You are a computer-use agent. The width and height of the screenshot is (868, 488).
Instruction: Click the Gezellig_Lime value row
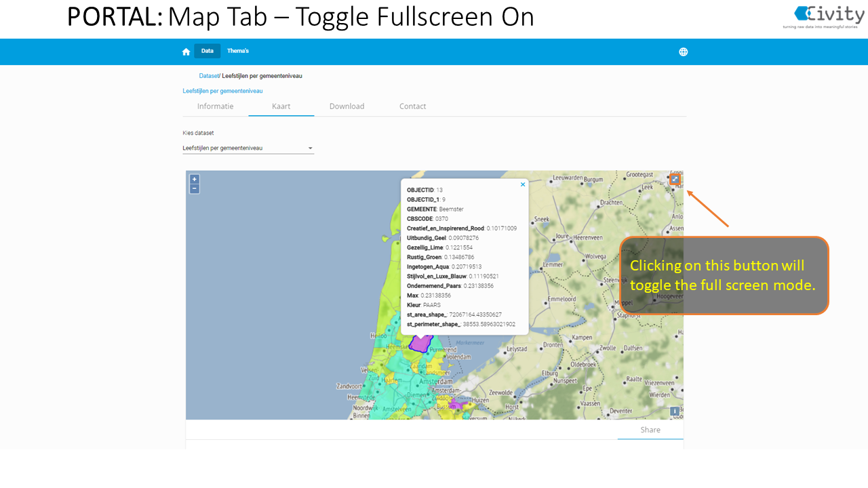coord(440,248)
